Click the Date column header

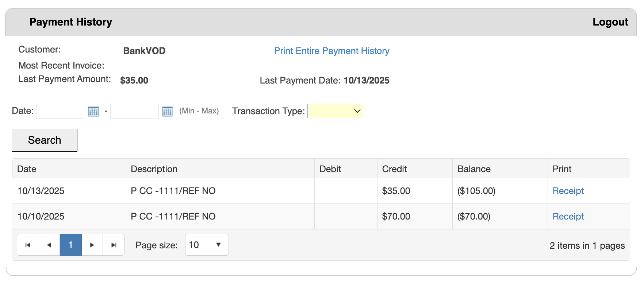pyautogui.click(x=26, y=168)
